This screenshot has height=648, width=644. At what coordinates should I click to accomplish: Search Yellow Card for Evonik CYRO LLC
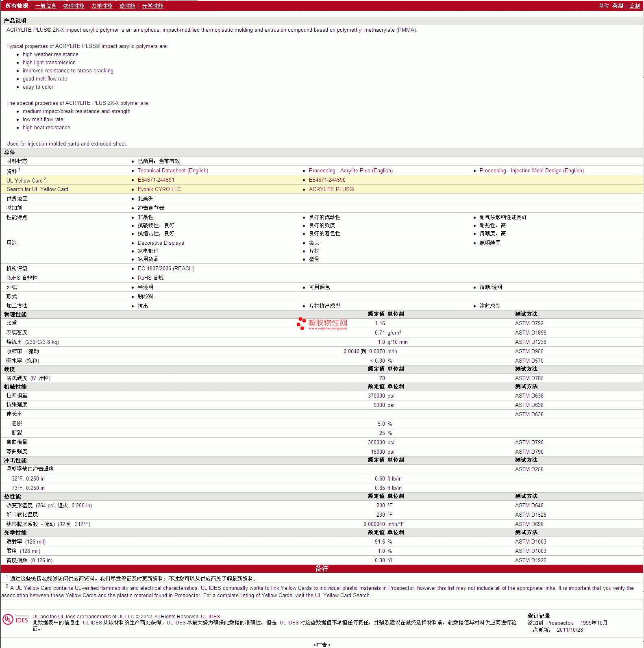point(159,189)
